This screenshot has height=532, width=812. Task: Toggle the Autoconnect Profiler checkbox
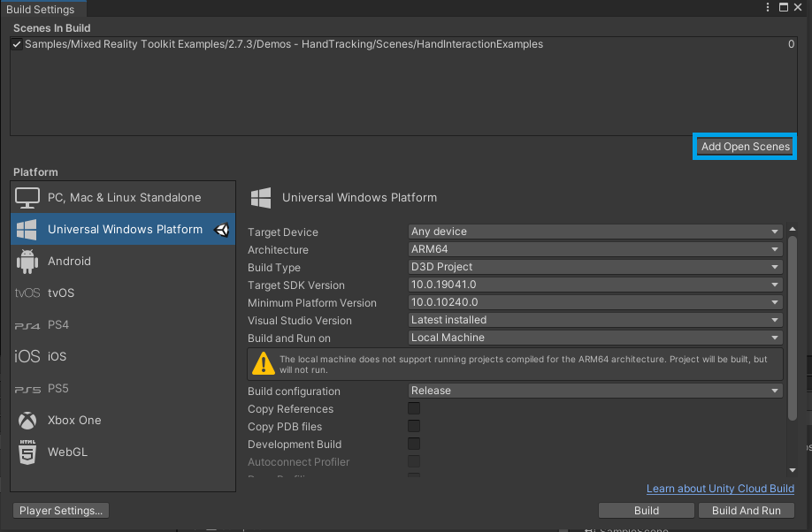[x=414, y=461]
